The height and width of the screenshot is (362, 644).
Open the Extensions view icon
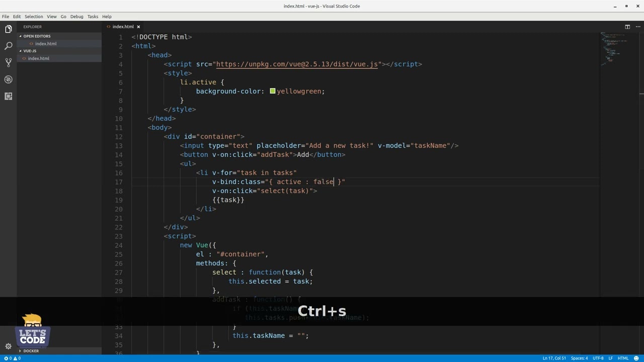click(8, 96)
